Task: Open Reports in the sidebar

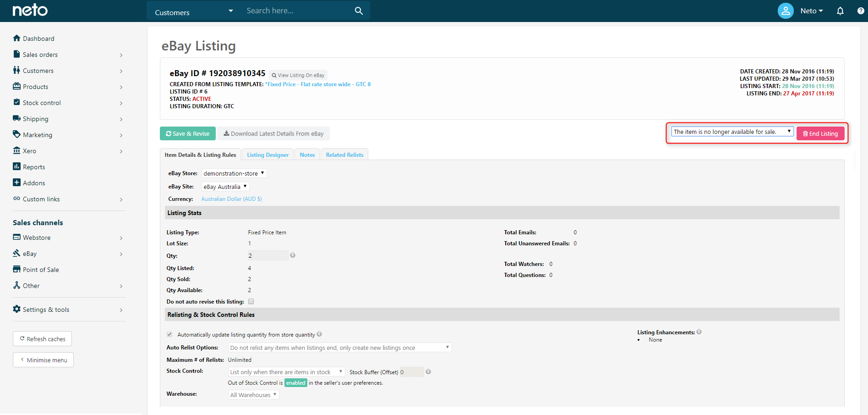Action: click(34, 167)
